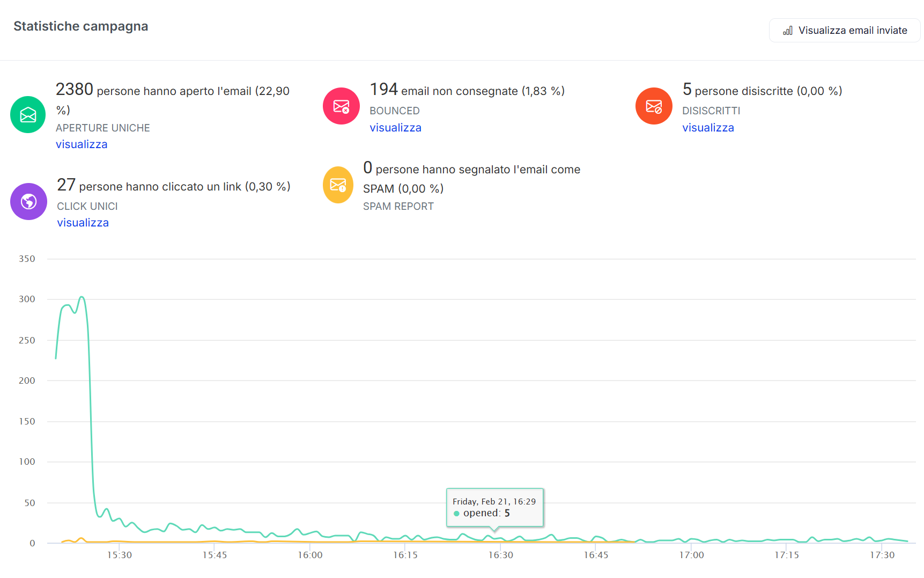
Task: Click the chart tooltip showing opened: 5
Action: point(494,507)
